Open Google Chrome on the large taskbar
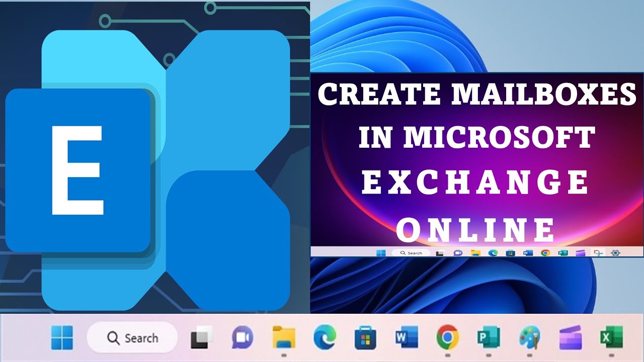This screenshot has height=362, width=644. pyautogui.click(x=447, y=337)
